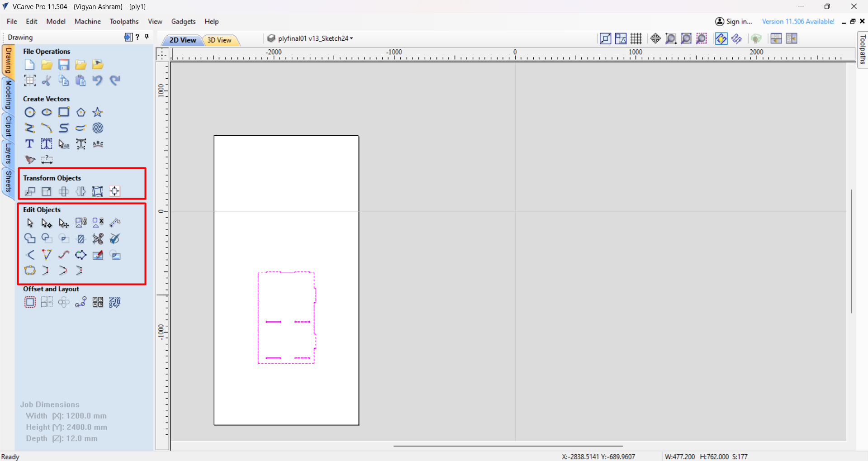Toggle solid 2D toolpath preview

coord(736,38)
